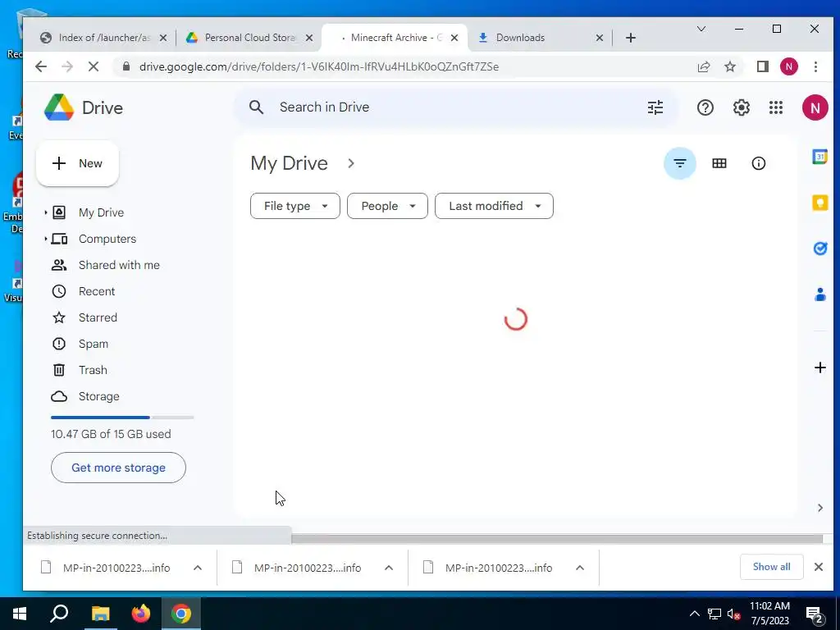Open Google Calendar side panel
This screenshot has height=630, width=840.
tap(819, 157)
